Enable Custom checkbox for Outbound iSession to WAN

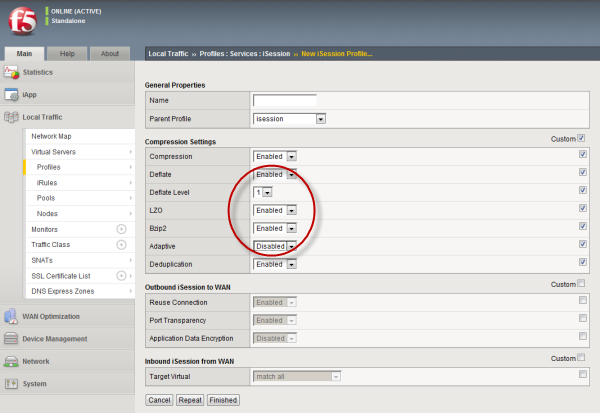582,284
